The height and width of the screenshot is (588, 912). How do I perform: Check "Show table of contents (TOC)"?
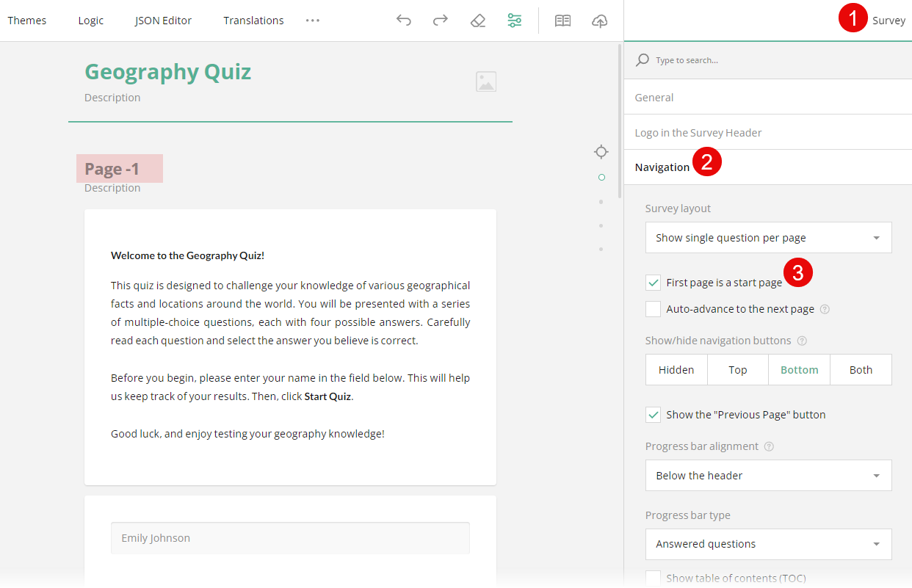click(x=653, y=578)
